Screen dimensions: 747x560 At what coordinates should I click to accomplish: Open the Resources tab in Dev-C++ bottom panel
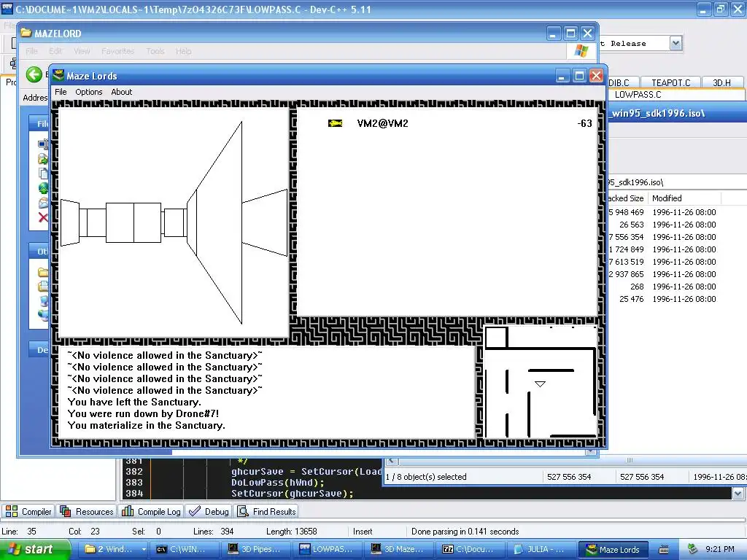tap(87, 511)
